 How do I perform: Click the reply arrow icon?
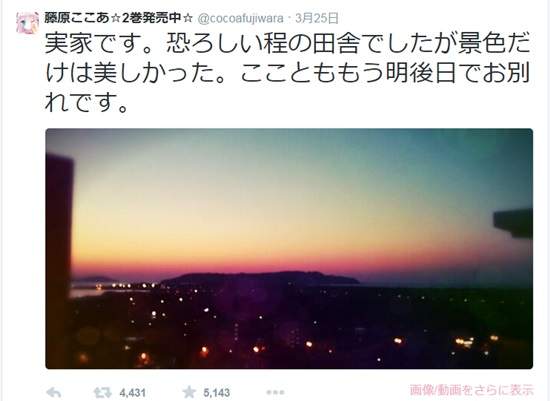pos(54,393)
